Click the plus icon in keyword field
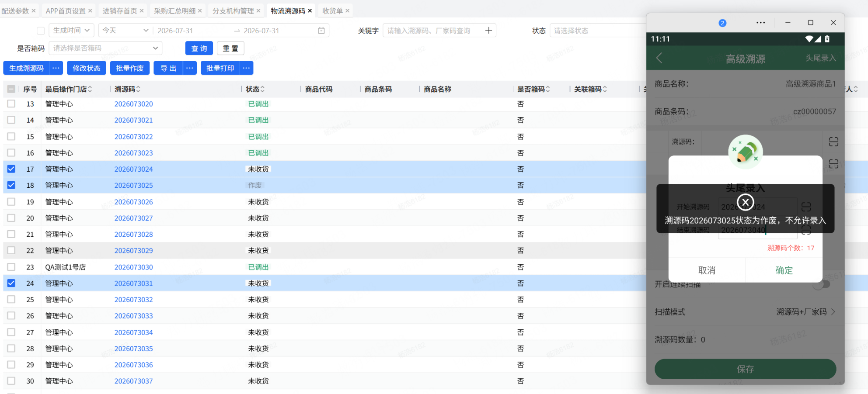The width and height of the screenshot is (868, 394). (x=488, y=31)
